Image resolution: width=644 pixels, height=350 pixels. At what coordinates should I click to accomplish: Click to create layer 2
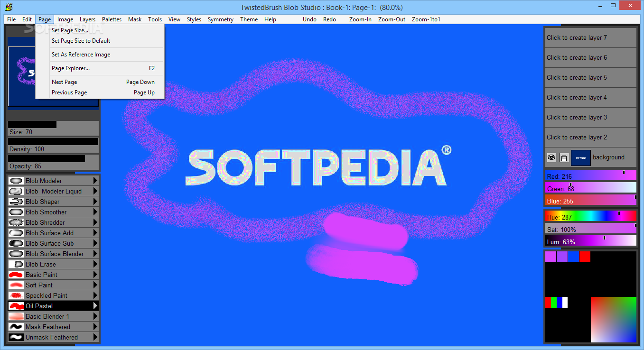tap(590, 137)
